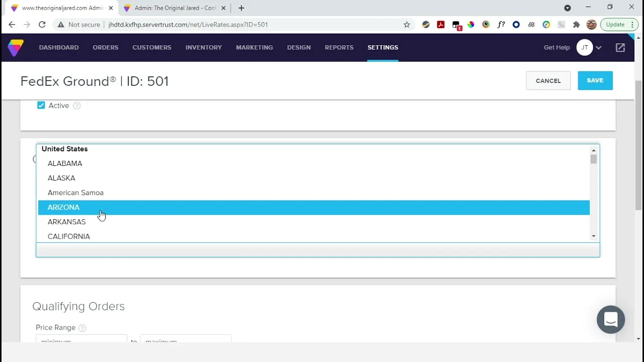644x362 pixels.
Task: Open the Adobe Acrobat extension
Action: 441,25
